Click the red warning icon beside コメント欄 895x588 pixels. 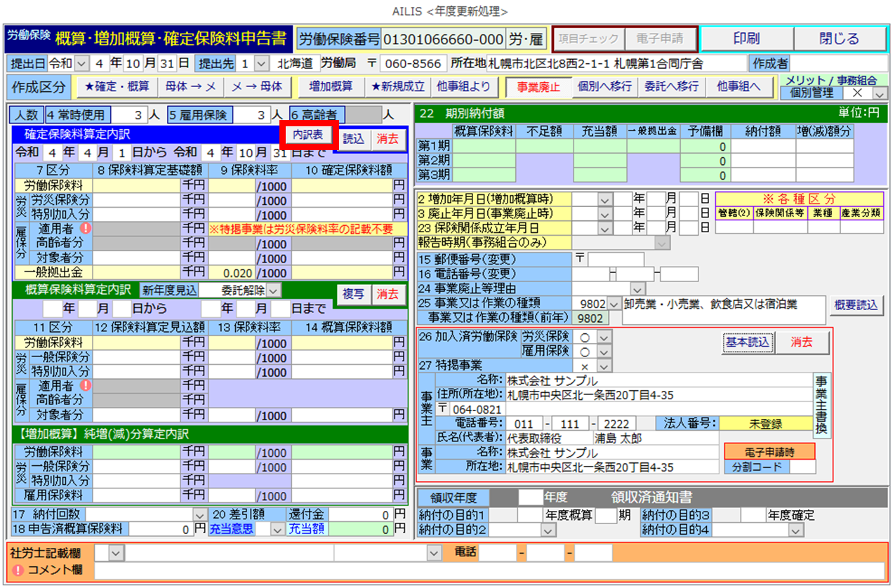click(18, 570)
